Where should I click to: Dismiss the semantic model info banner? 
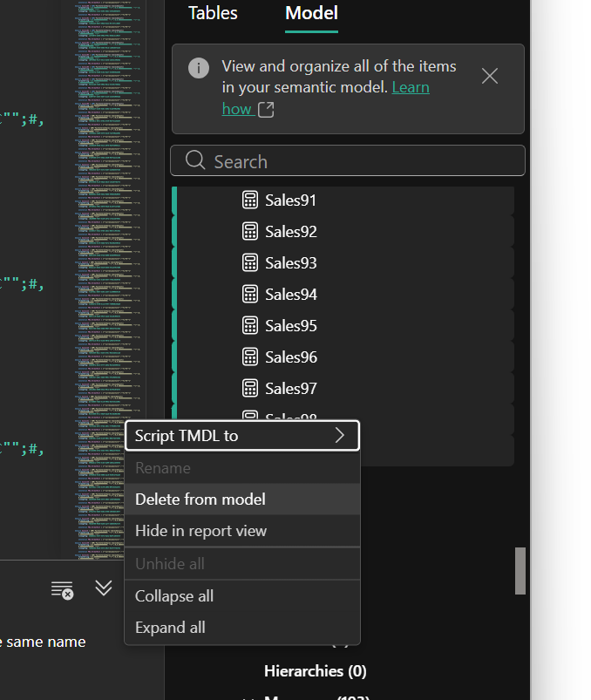tap(490, 77)
